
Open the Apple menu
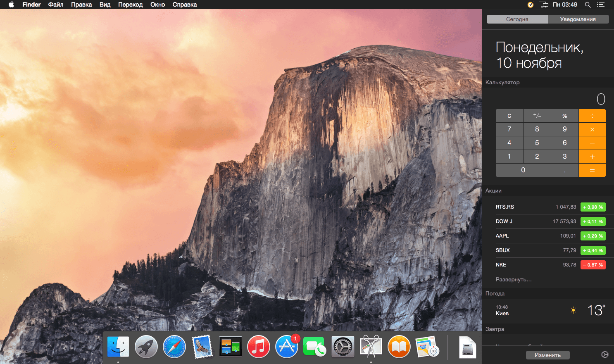[x=11, y=5]
